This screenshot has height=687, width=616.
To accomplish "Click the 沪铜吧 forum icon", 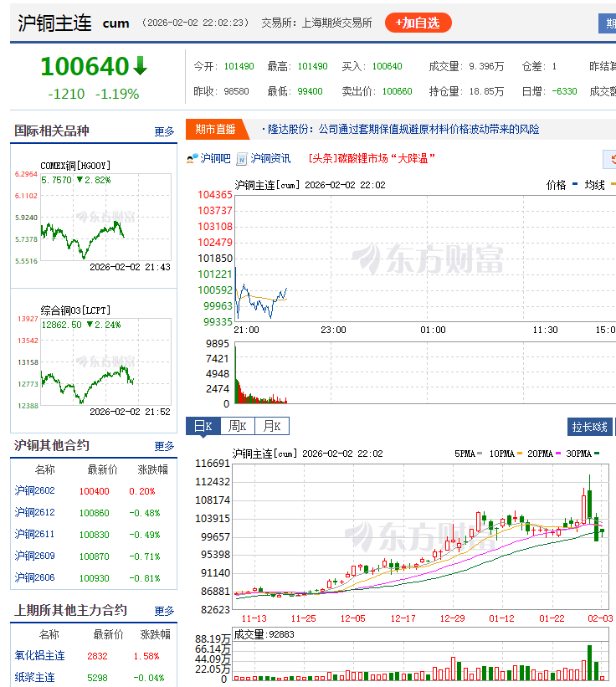I will click(192, 159).
